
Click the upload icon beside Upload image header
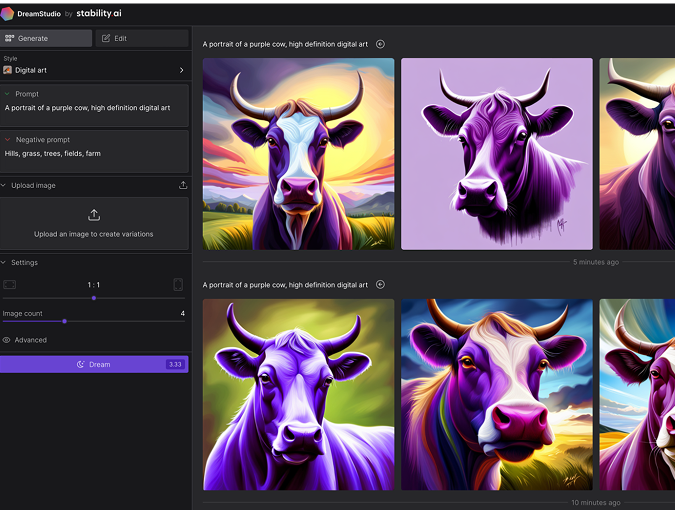click(x=182, y=185)
